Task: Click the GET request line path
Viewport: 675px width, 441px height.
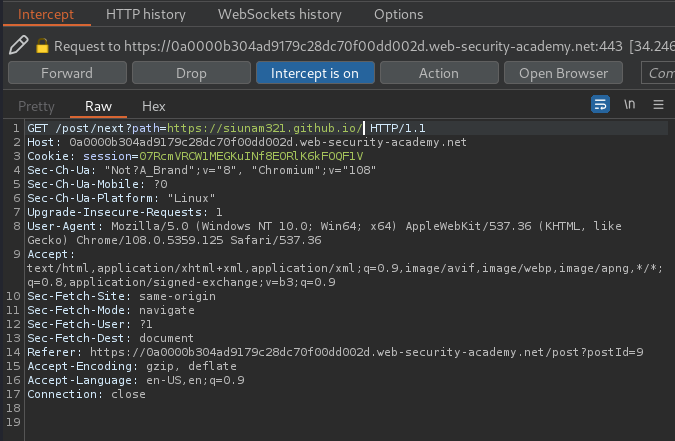Action: point(209,128)
